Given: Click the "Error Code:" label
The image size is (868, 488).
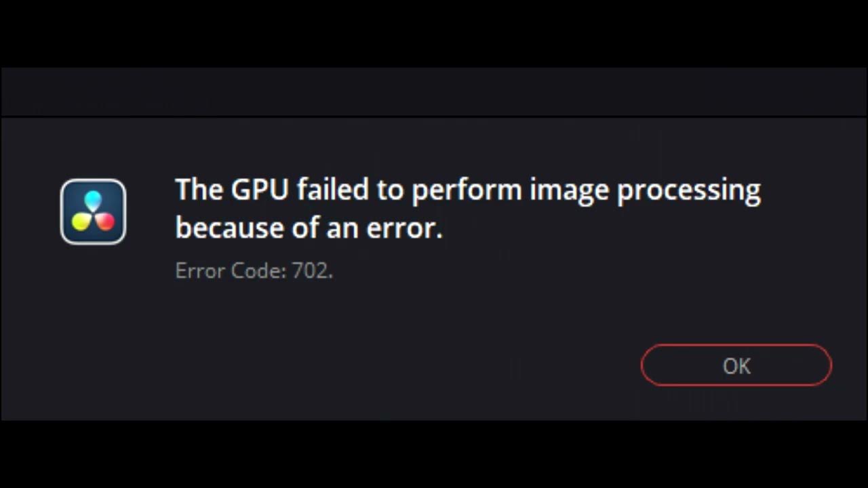Looking at the screenshot, I should tap(231, 271).
